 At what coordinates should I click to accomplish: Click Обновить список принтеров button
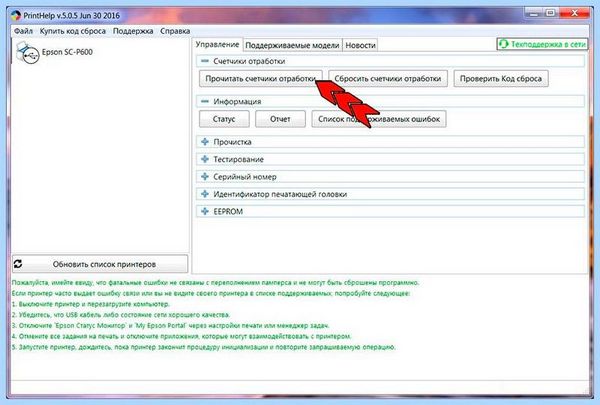[100, 264]
